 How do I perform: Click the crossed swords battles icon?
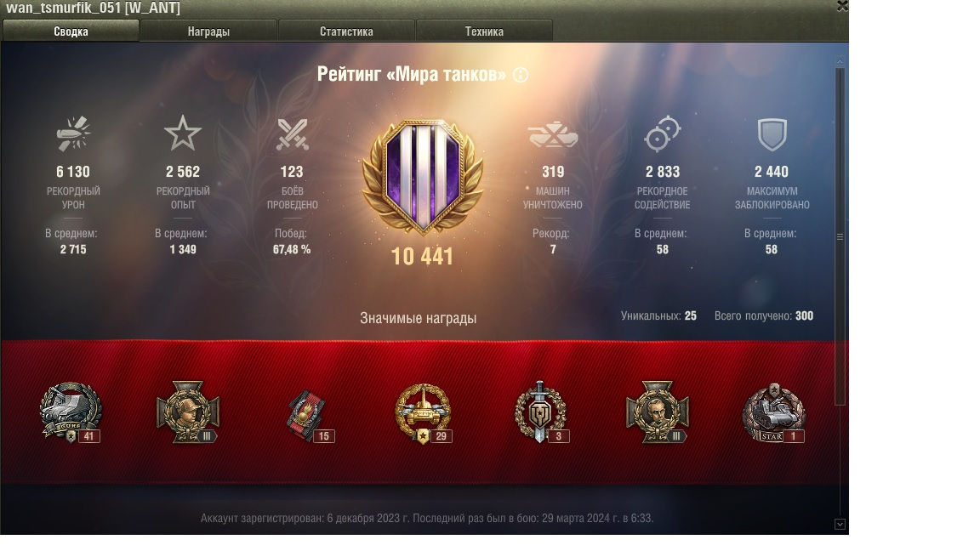click(x=293, y=134)
